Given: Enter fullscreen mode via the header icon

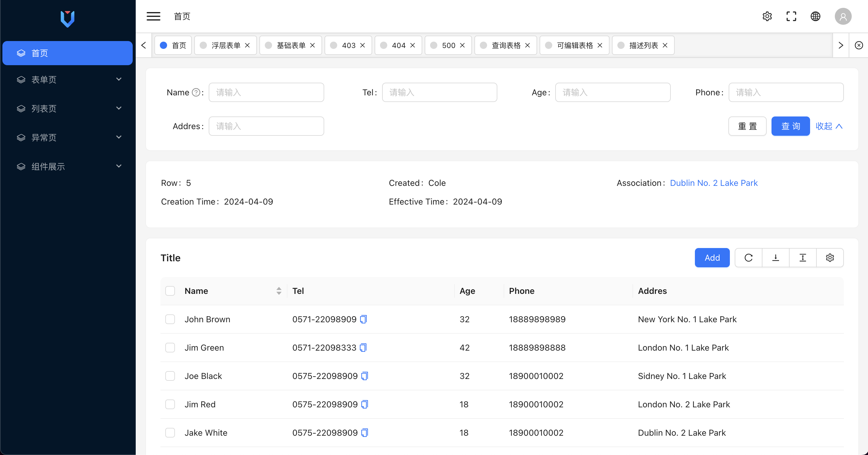Looking at the screenshot, I should pos(791,16).
